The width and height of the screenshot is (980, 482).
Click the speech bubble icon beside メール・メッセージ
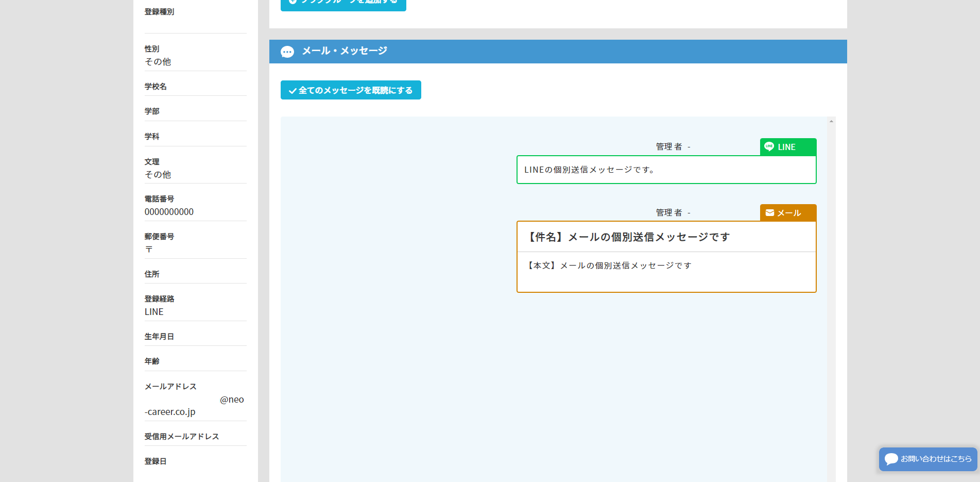(x=287, y=52)
